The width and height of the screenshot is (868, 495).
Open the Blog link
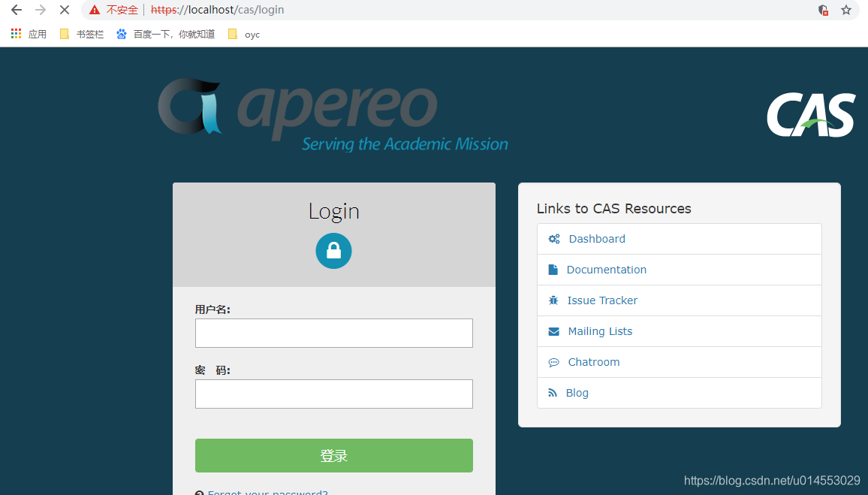pos(577,393)
